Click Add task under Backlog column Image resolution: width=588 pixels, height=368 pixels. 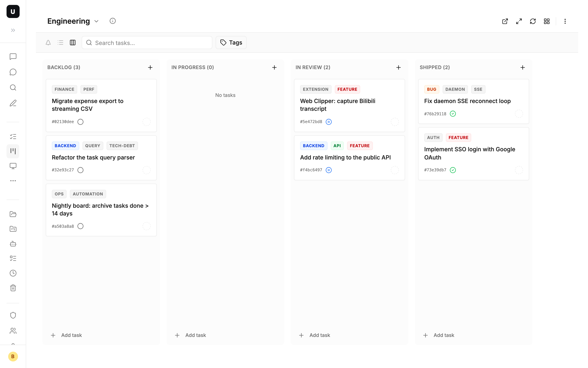(66, 335)
